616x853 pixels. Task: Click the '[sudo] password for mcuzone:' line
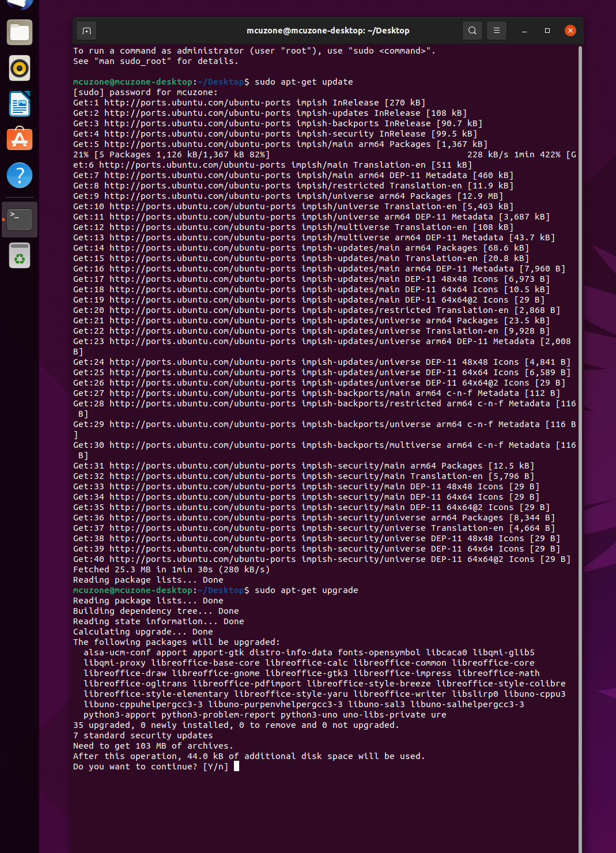pyautogui.click(x=145, y=92)
